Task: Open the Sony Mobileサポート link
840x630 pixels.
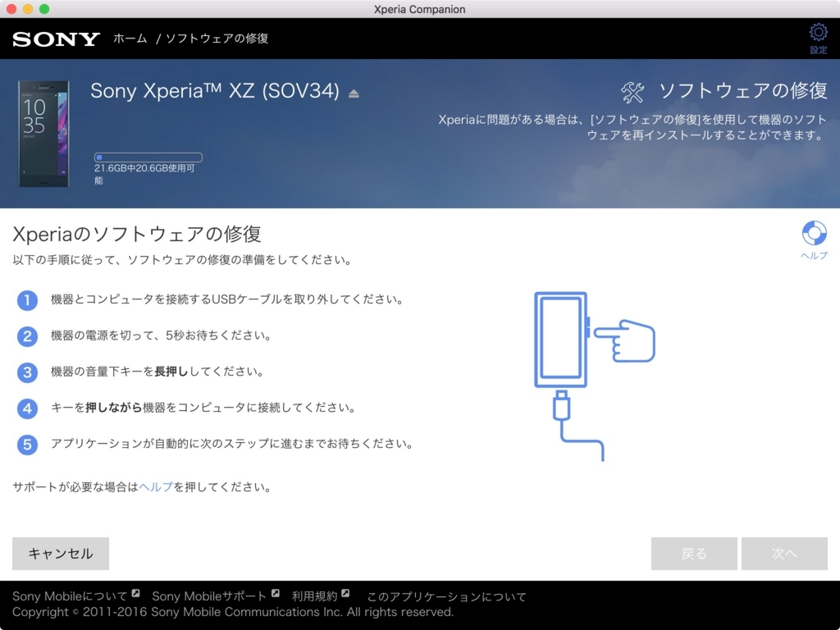Action: [209, 596]
